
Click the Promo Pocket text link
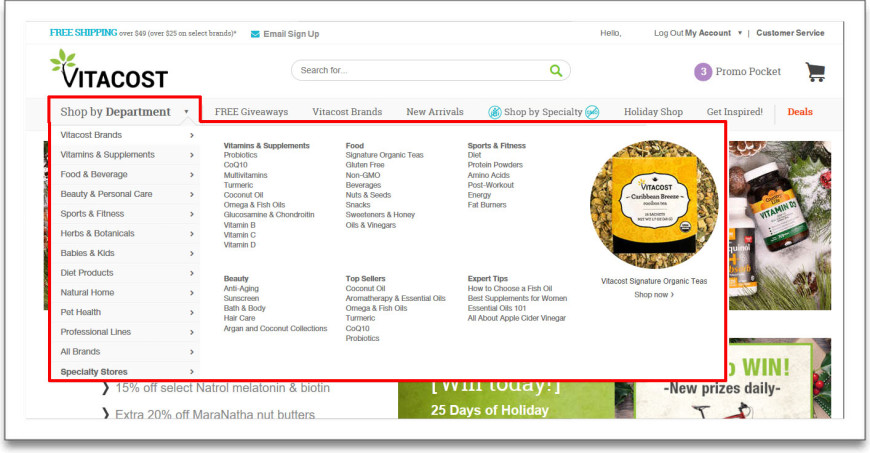point(748,72)
